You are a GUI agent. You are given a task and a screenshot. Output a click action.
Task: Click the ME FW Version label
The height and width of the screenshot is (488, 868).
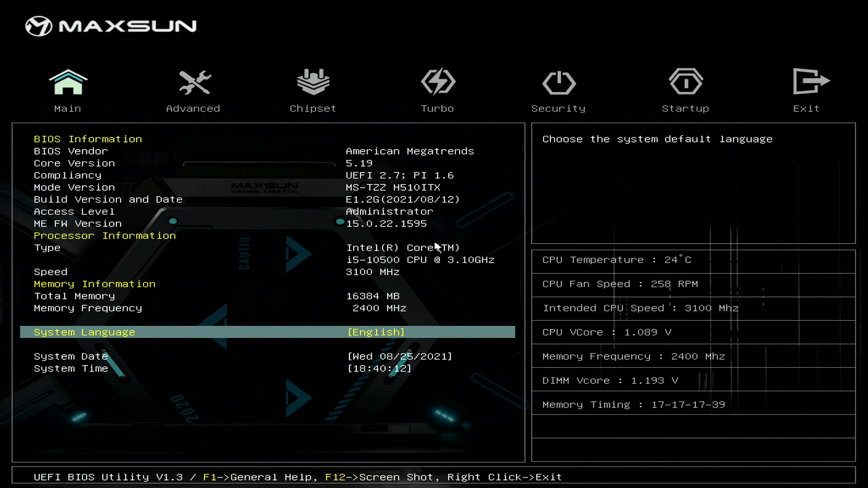click(x=78, y=224)
